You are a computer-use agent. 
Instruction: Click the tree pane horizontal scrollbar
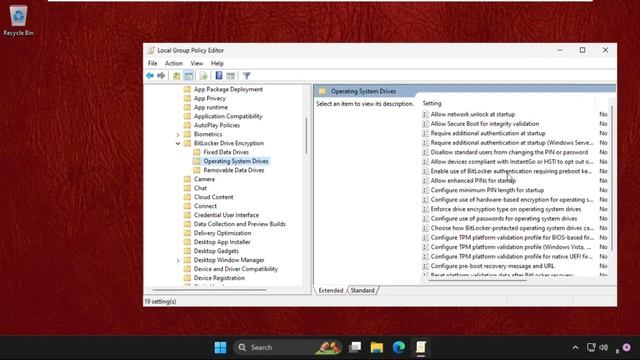tap(209, 290)
